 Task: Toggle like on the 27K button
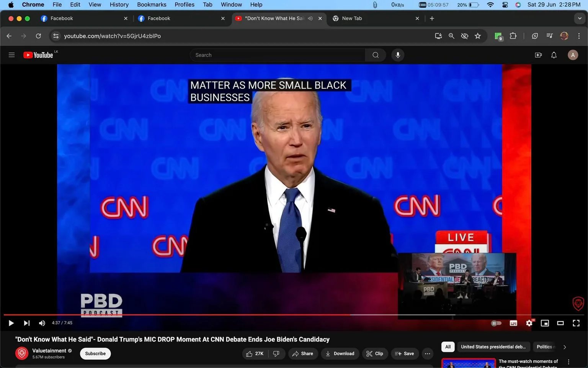[x=254, y=353]
